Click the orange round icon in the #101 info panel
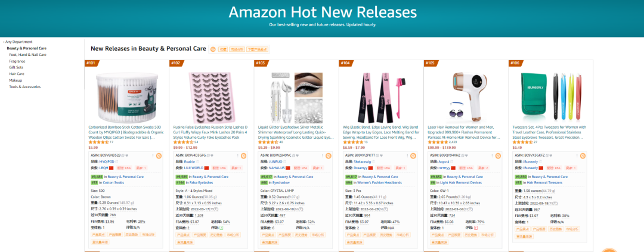 coord(159,155)
